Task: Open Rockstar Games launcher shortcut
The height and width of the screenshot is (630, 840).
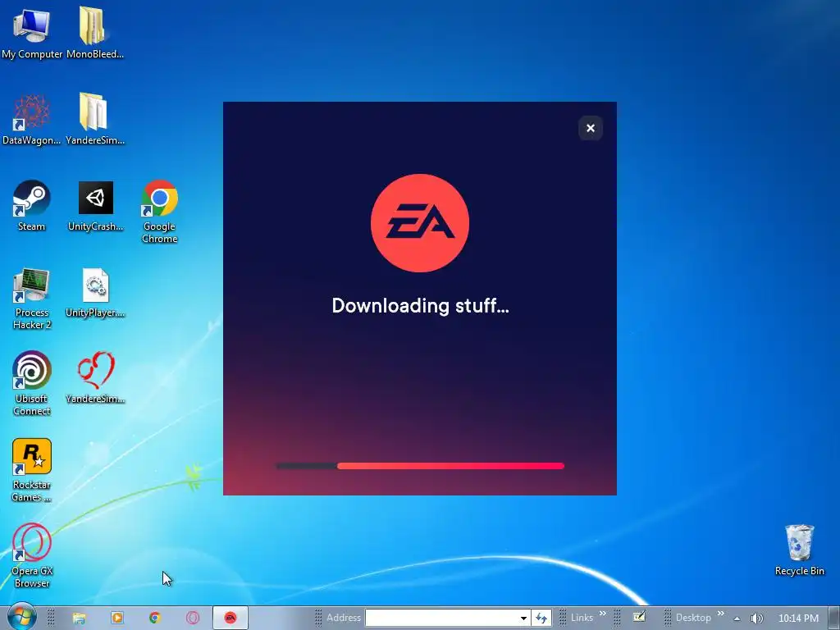Action: pyautogui.click(x=32, y=470)
